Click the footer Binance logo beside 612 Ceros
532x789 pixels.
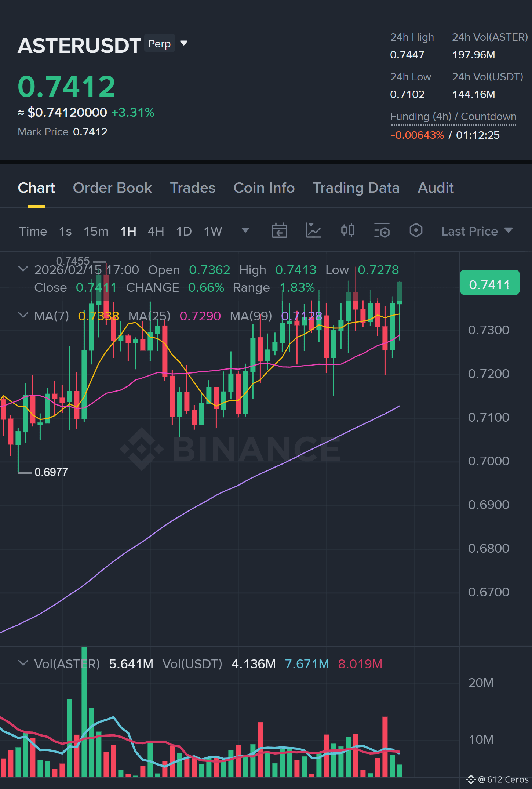click(x=471, y=779)
